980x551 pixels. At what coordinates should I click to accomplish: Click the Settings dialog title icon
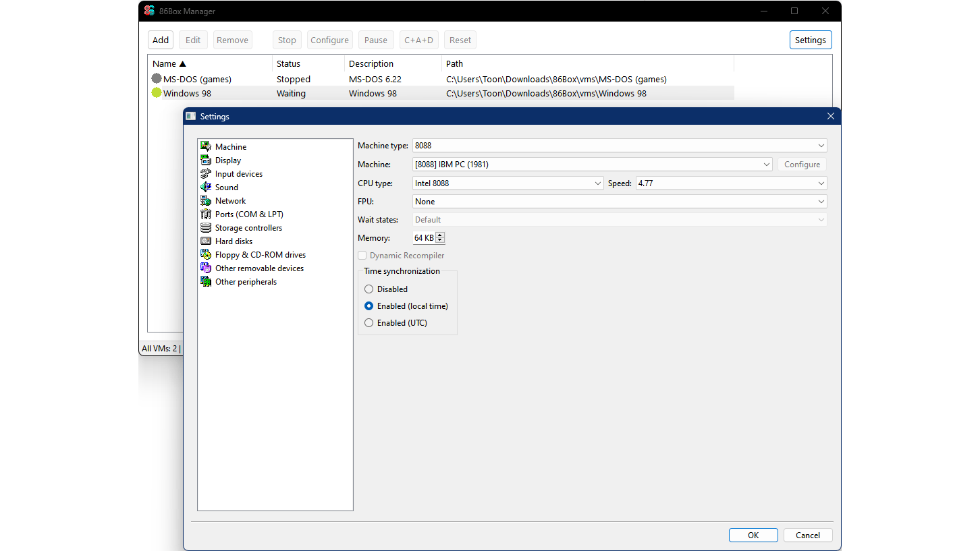pos(191,117)
